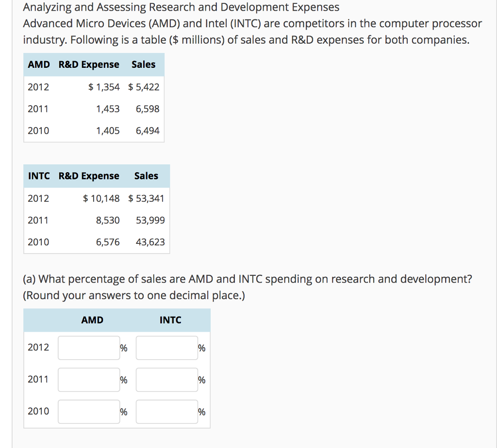The width and height of the screenshot is (497, 448).
Task: Click the AMD 2012 percentage input field
Action: coord(88,348)
